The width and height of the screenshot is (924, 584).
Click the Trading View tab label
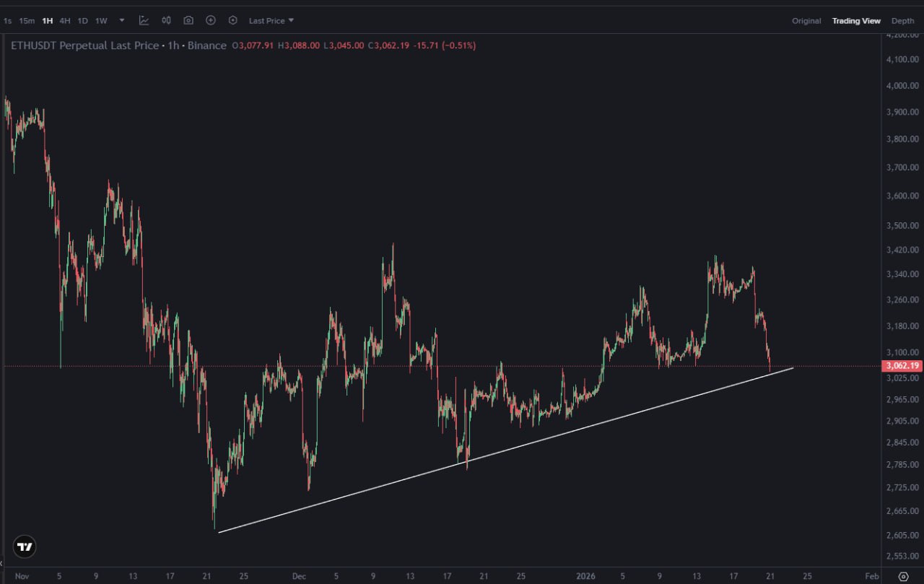(856, 21)
